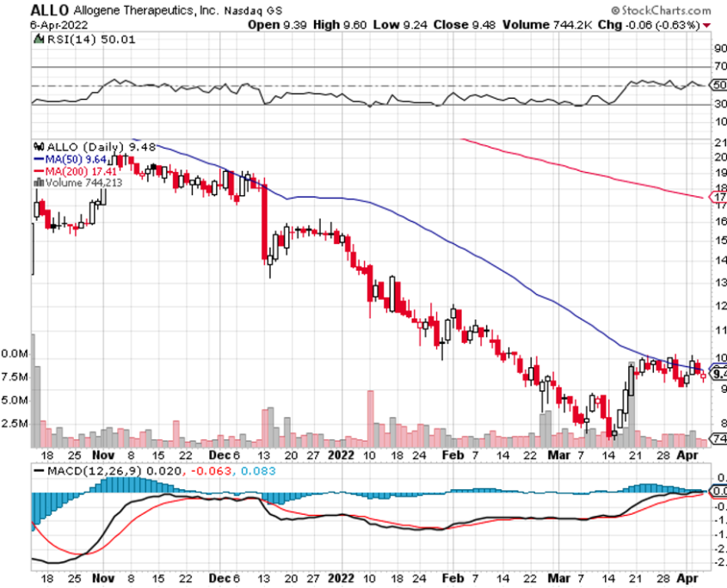Click the 13 price level on the right axis
Viewport: 727px width, 588px height.
[x=720, y=282]
